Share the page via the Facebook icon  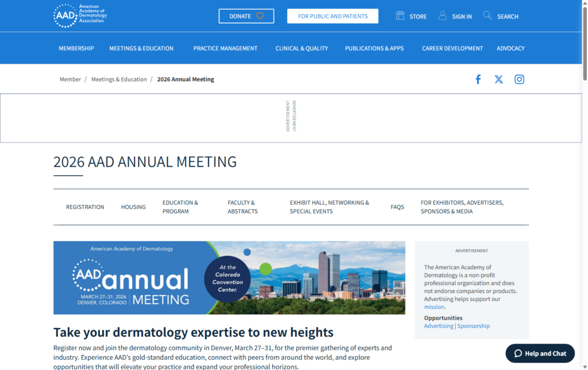pyautogui.click(x=478, y=79)
